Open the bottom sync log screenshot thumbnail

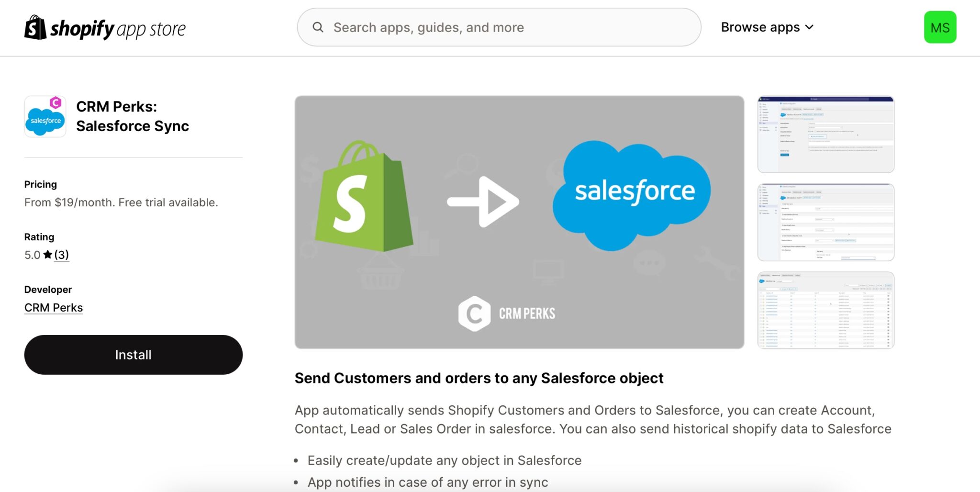(x=825, y=310)
